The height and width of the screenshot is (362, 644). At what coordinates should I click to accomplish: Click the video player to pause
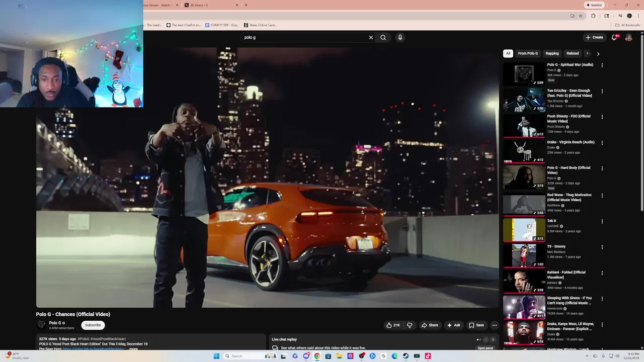pos(267,177)
